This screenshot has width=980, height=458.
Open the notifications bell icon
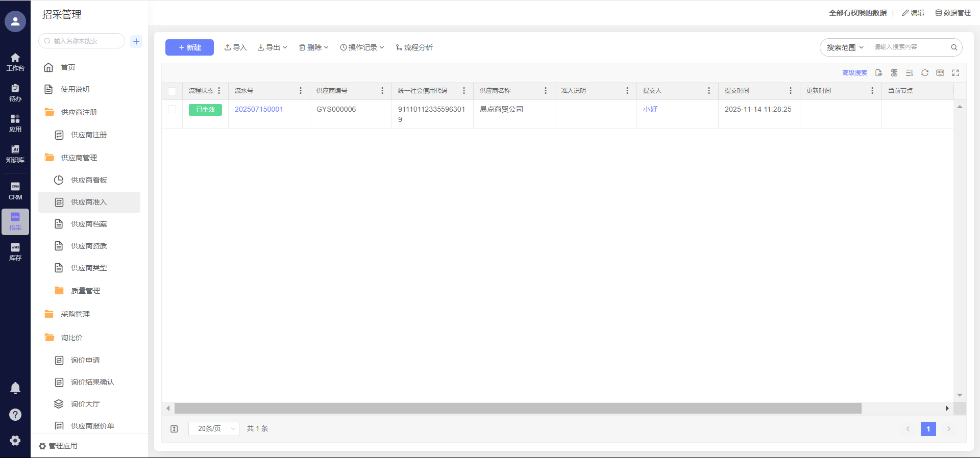coord(15,388)
